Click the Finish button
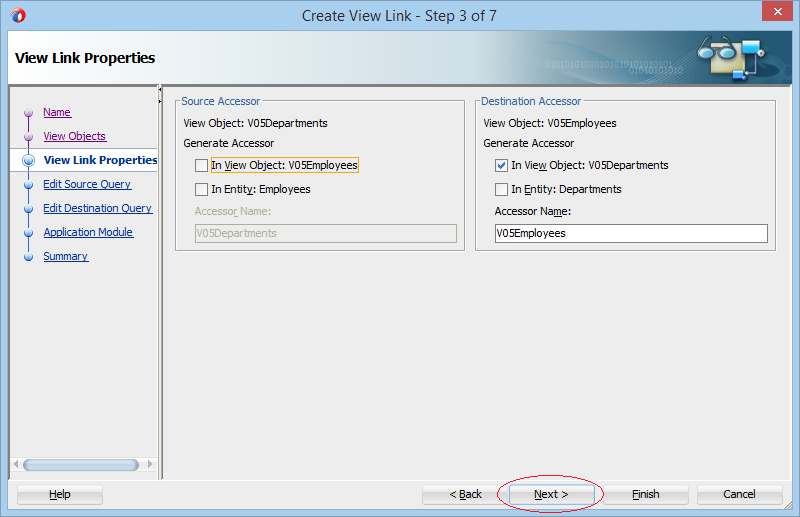Viewport: 800px width, 517px height. tap(645, 494)
